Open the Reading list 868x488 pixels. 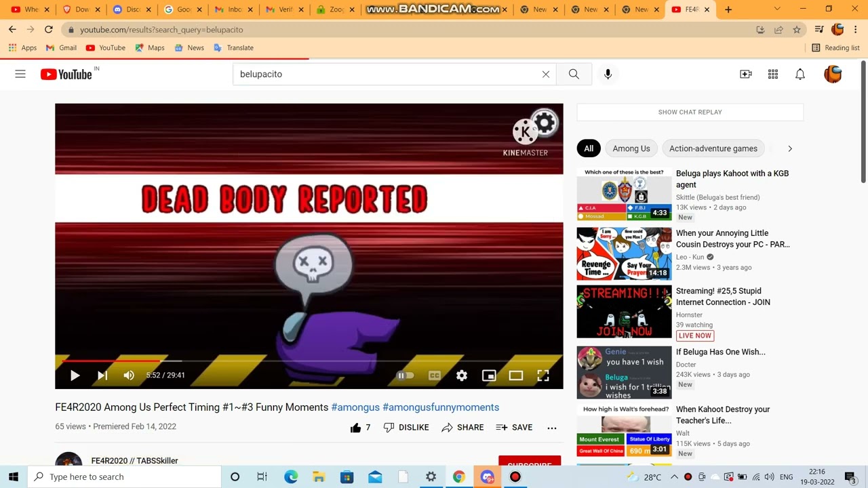[x=835, y=47]
